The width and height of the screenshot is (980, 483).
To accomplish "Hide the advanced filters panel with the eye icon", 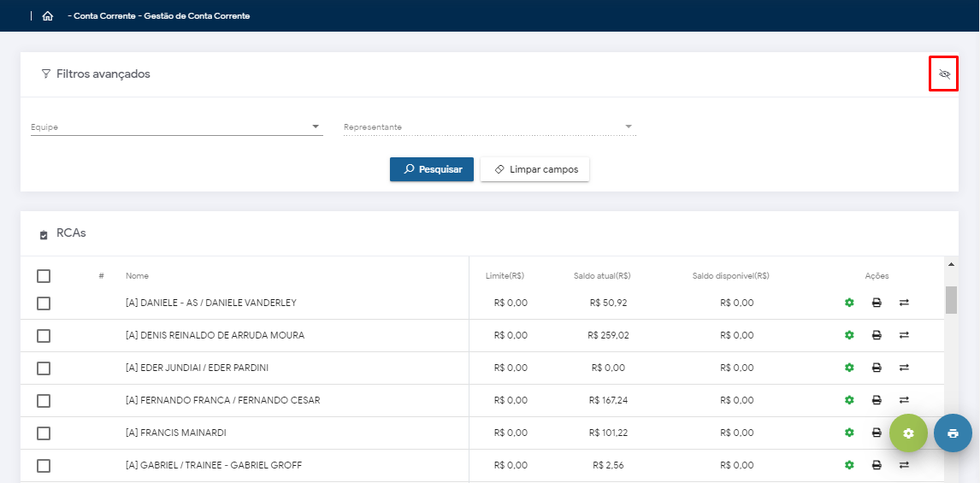I will pos(944,74).
